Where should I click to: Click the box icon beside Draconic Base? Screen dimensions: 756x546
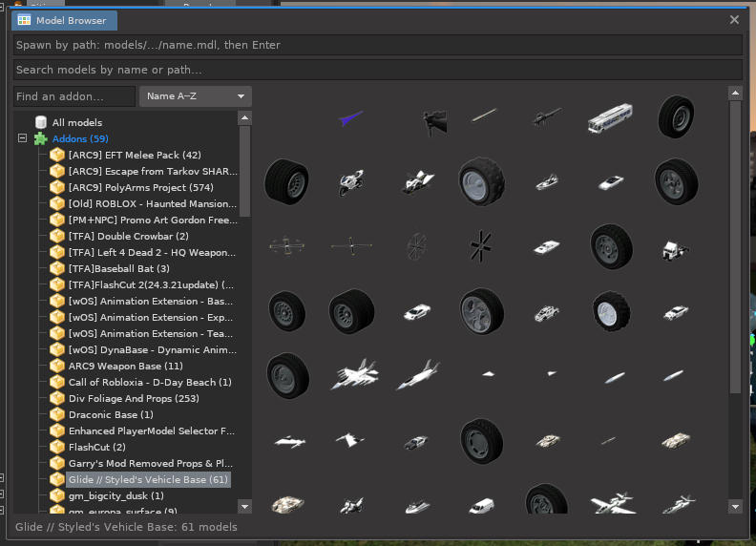tap(57, 414)
